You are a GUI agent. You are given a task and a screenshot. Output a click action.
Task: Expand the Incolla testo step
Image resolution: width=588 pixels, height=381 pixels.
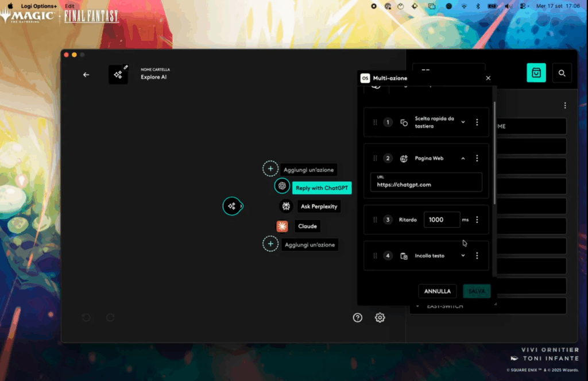(463, 256)
